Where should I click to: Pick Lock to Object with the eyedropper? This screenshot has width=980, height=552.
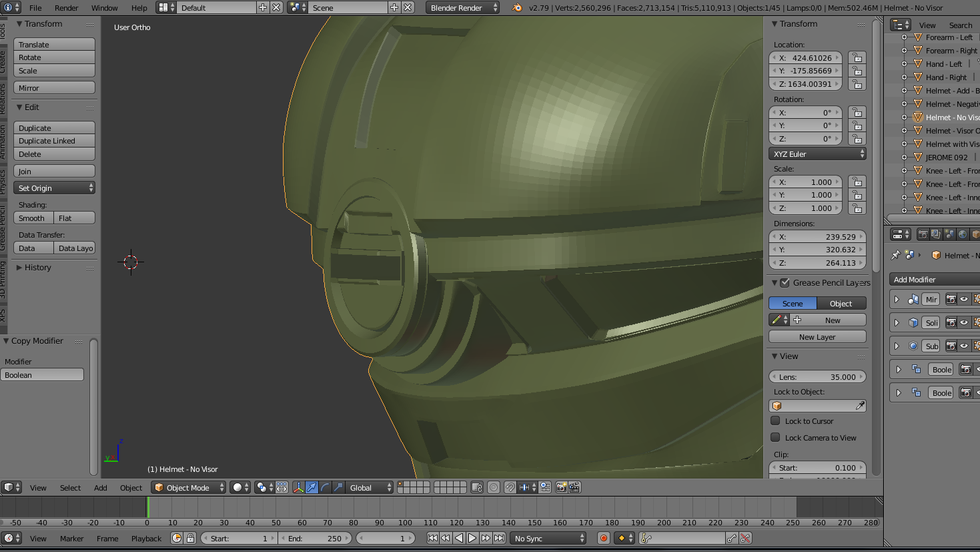pyautogui.click(x=860, y=406)
